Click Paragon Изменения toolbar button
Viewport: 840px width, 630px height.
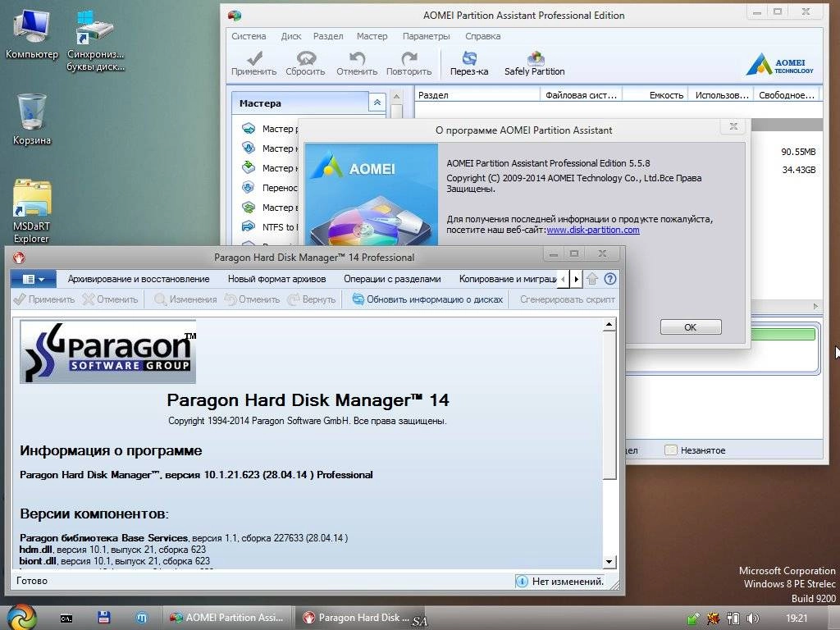tap(185, 299)
